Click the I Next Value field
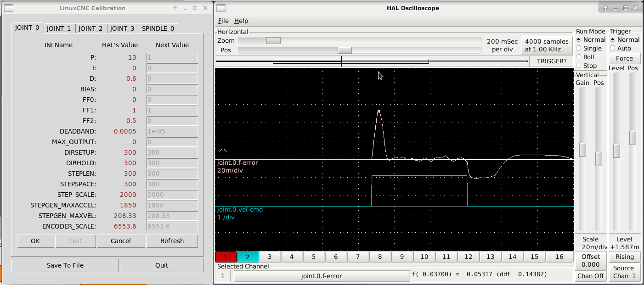 (x=172, y=68)
